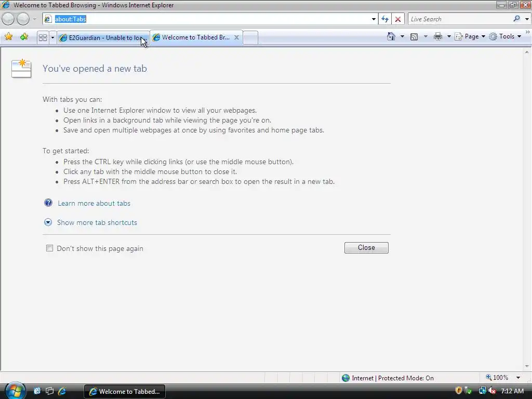Expand the command bar overflow chevron

[x=528, y=32]
